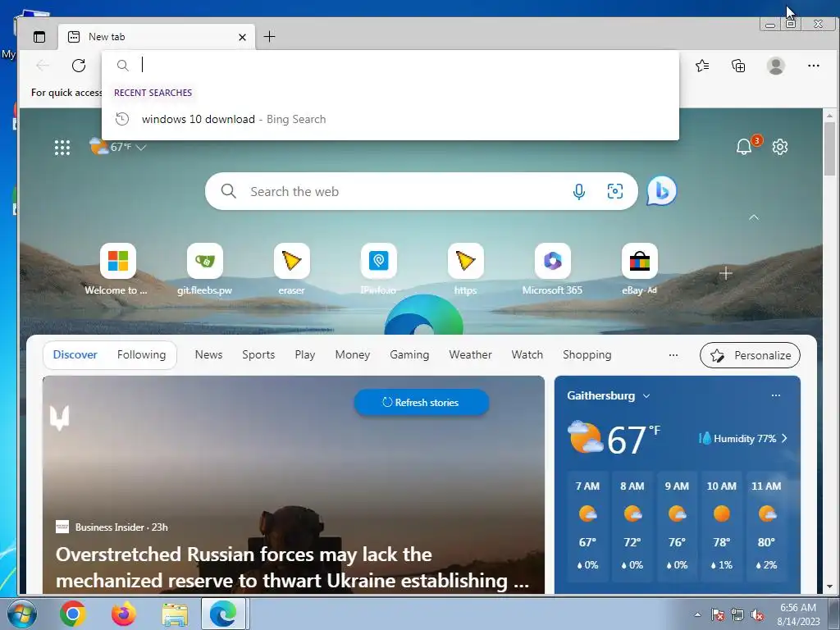Launch Firefox from taskbar
Screen dimensions: 840x630
124,614
